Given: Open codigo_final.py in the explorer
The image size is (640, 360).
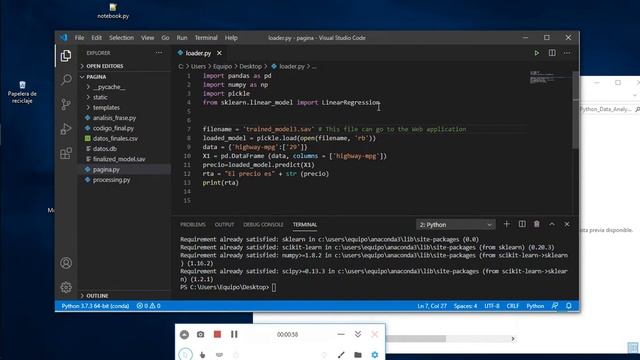Looking at the screenshot, I should (113, 128).
